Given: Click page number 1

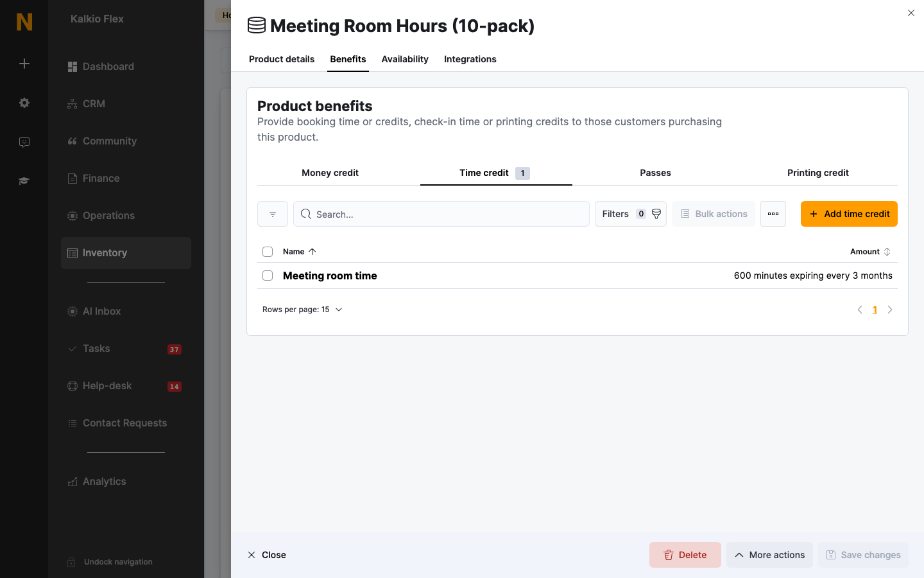Looking at the screenshot, I should tap(875, 310).
